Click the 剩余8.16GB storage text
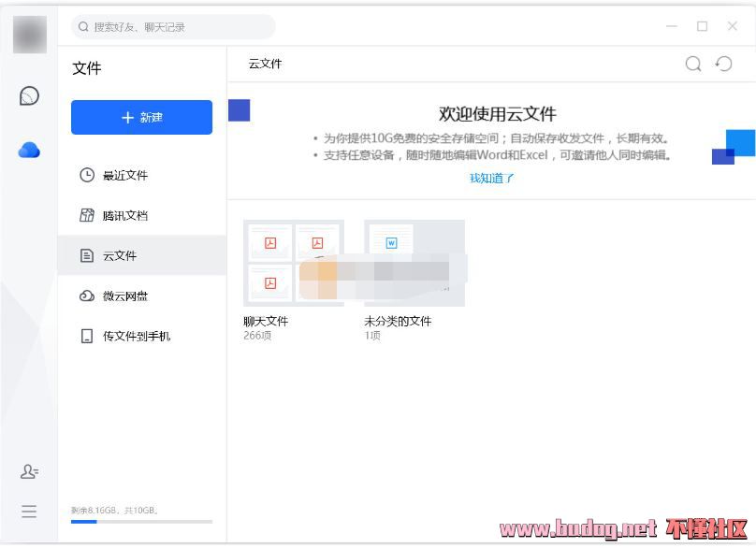The height and width of the screenshot is (548, 756). pos(114,510)
